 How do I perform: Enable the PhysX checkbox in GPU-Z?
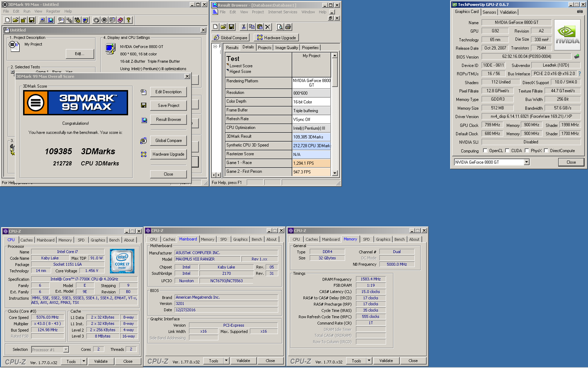click(527, 151)
